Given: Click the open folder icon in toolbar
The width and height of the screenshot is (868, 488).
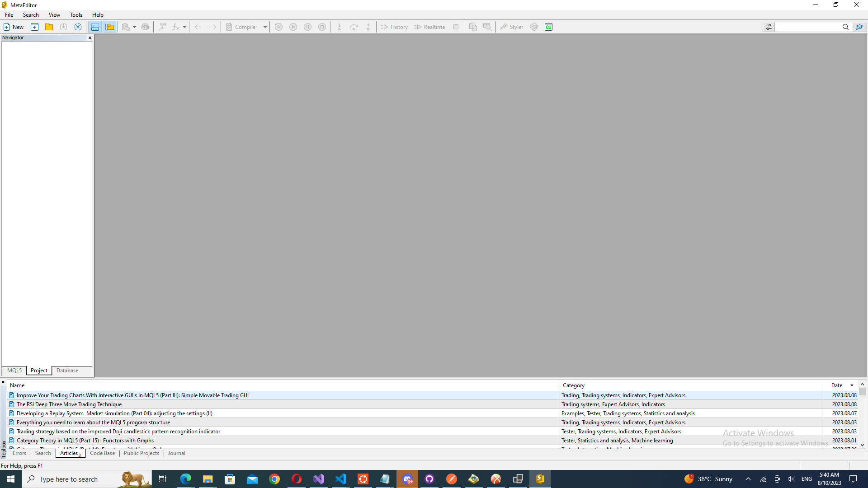Looking at the screenshot, I should (49, 27).
